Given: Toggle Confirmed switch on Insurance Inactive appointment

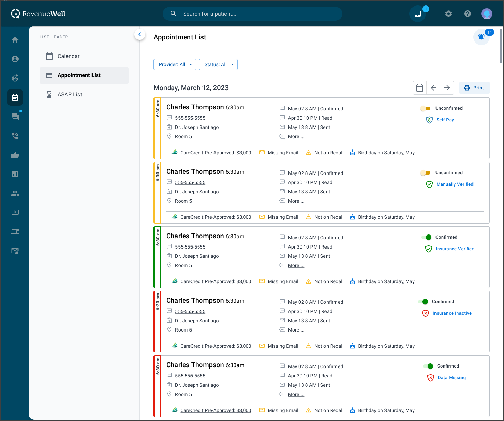Looking at the screenshot, I should click(x=423, y=302).
